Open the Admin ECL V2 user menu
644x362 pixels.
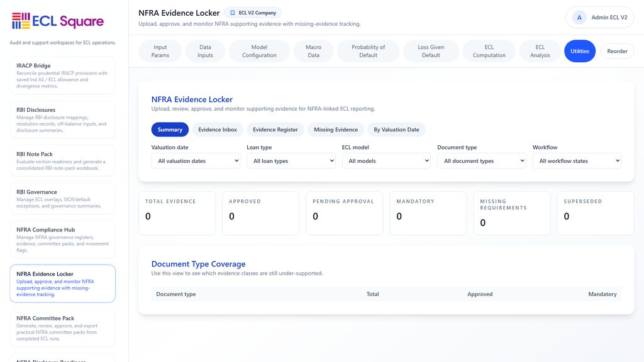pos(599,18)
